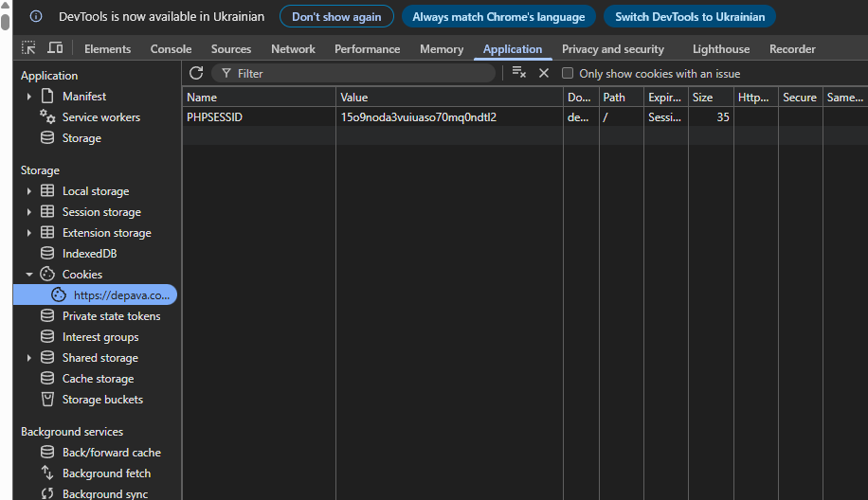Click the Manifest document icon

[47, 97]
